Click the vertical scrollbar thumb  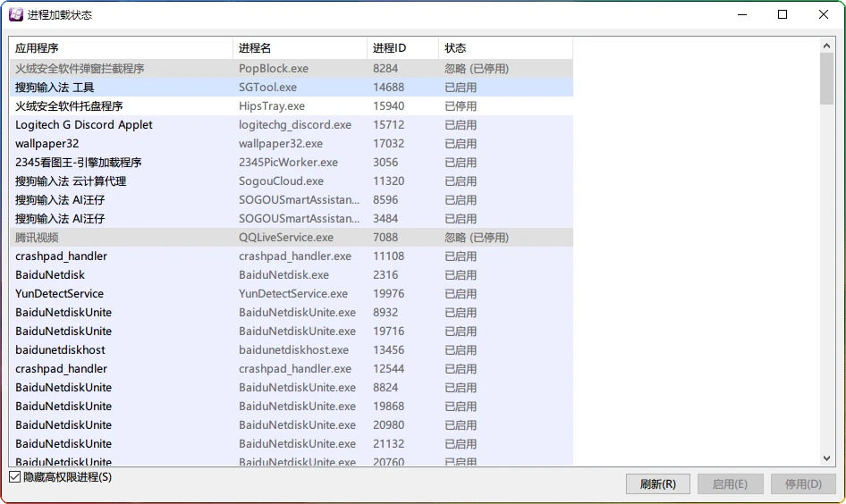tap(826, 79)
